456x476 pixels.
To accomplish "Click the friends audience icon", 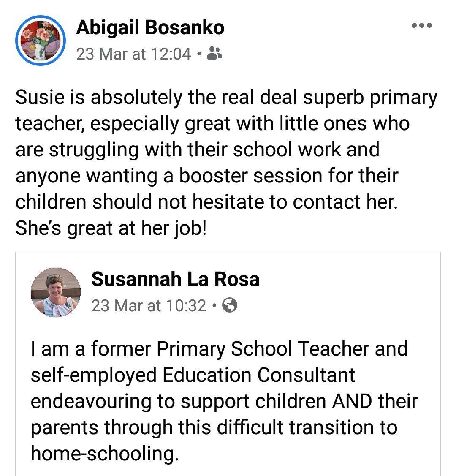I will pyautogui.click(x=215, y=54).
